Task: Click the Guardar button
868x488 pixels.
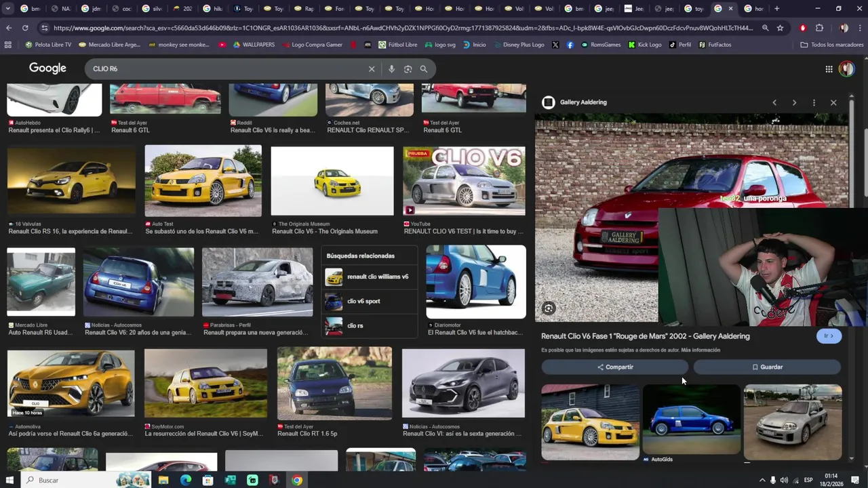Action: pyautogui.click(x=767, y=367)
